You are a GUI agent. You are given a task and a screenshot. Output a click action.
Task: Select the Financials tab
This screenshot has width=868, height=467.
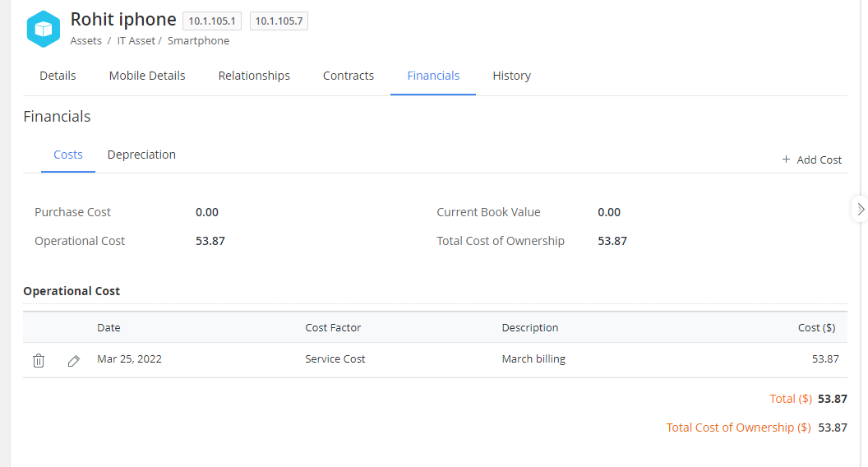coord(433,76)
